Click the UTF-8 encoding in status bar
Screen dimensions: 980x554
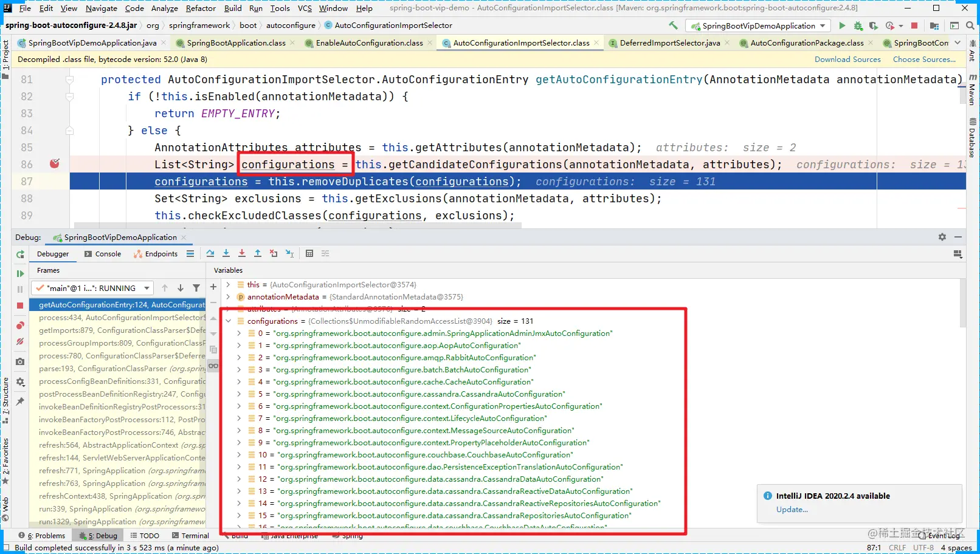923,548
